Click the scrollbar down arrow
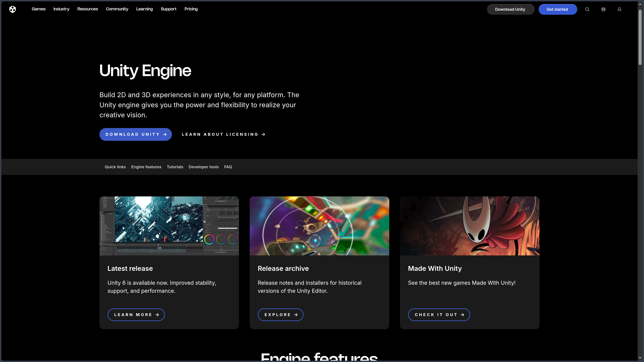This screenshot has height=362, width=644. (640, 358)
